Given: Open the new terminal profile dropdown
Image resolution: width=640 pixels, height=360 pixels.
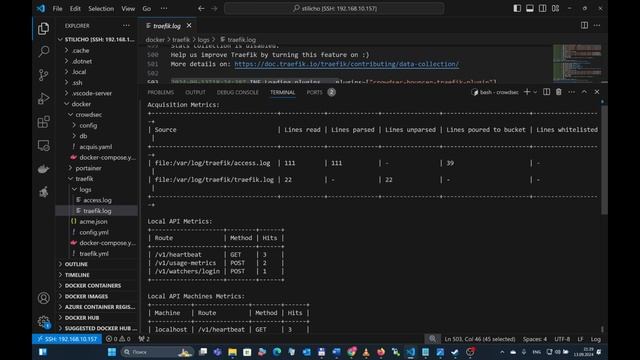Looking at the screenshot, I should coord(535,92).
